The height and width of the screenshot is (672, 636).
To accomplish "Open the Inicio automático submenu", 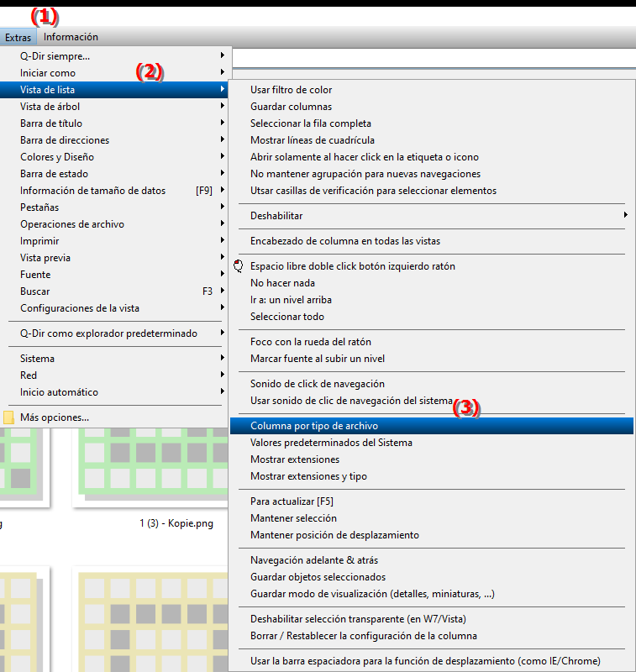I will [114, 392].
